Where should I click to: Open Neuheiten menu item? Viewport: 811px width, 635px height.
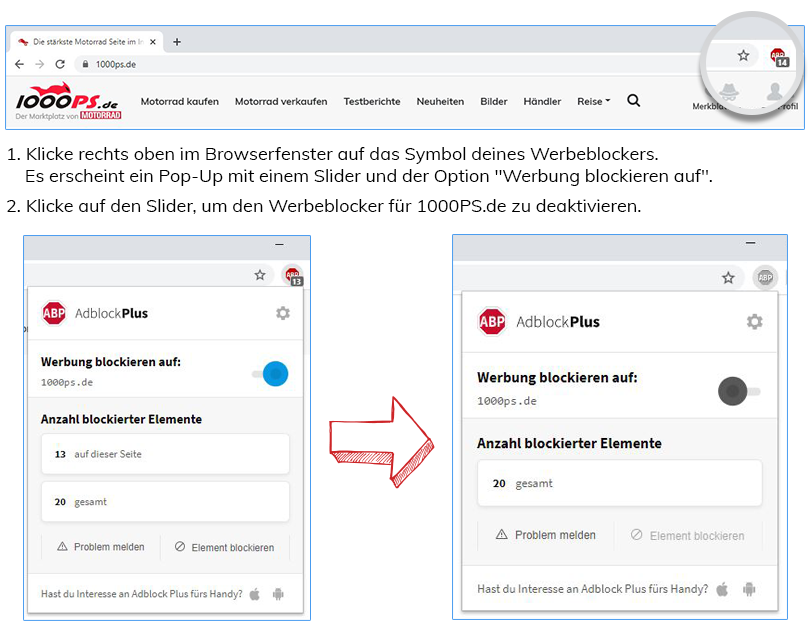tap(440, 101)
